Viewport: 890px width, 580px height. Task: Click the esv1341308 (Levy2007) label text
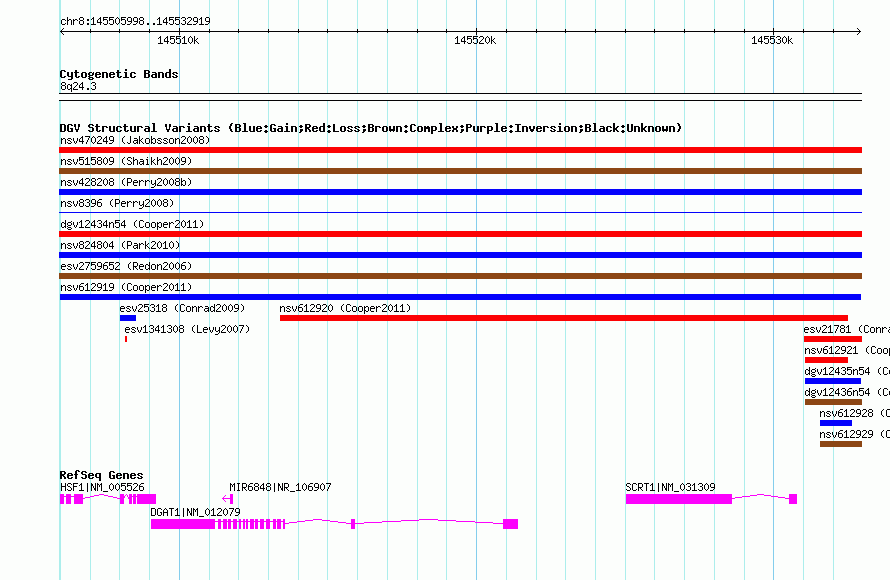tap(187, 329)
